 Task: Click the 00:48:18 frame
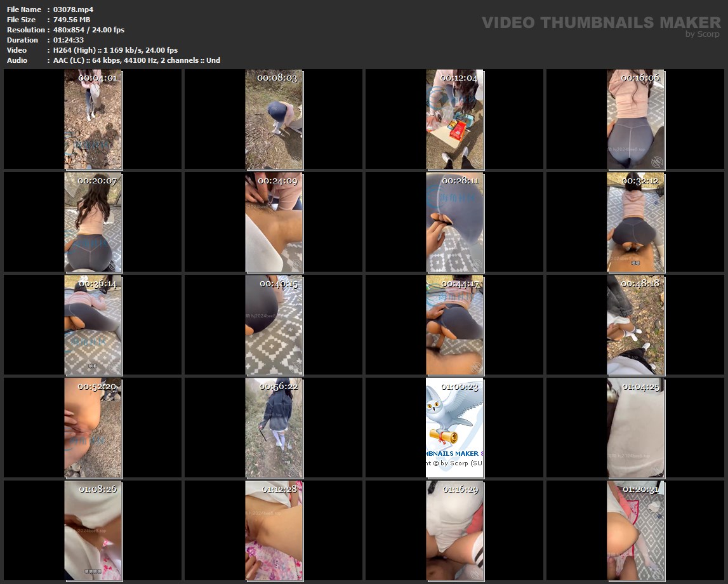(x=635, y=325)
